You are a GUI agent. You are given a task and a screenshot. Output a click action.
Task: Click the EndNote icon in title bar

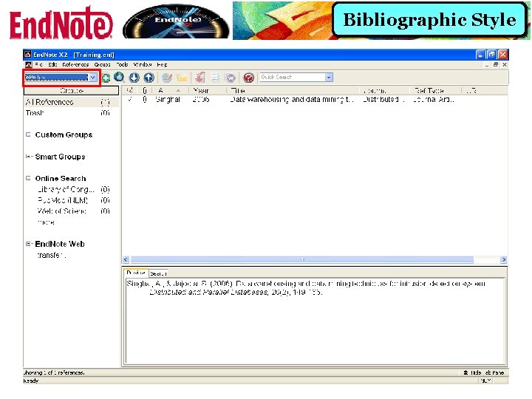pos(27,54)
